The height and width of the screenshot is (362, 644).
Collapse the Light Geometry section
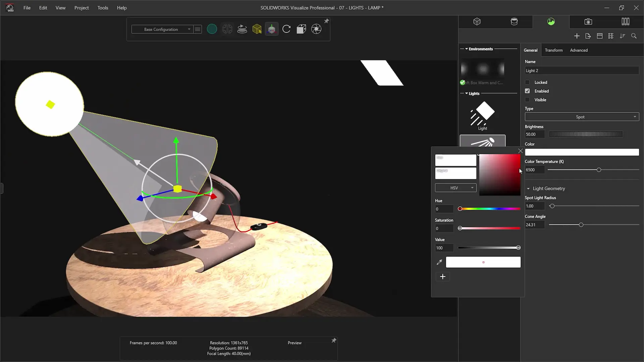pyautogui.click(x=528, y=189)
